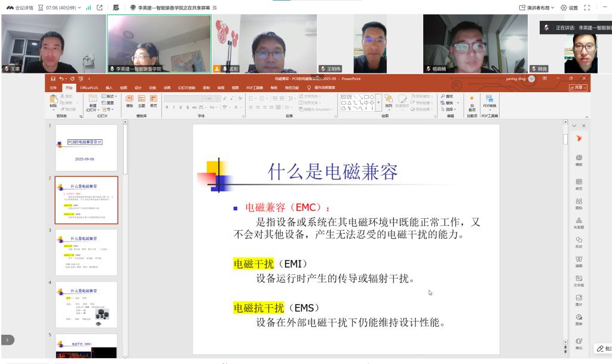Open the 关系图 panel in right sidebar
Screen dimensions: 612x364
coord(579,222)
